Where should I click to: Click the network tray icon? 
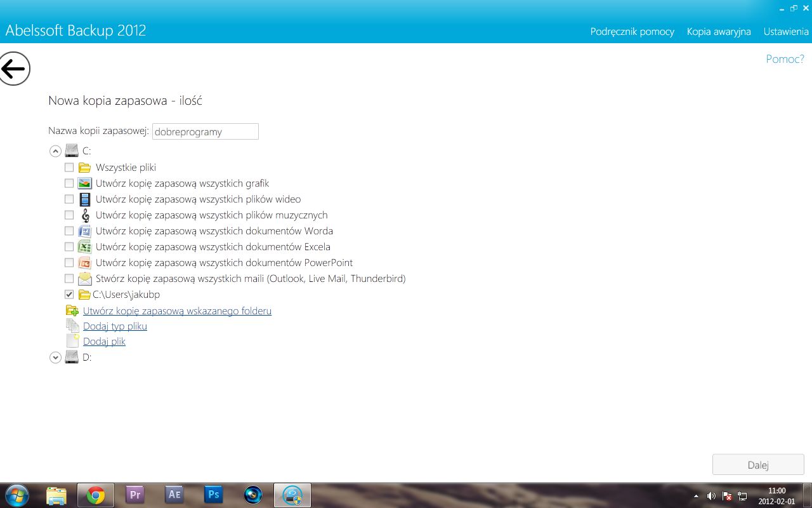[743, 496]
